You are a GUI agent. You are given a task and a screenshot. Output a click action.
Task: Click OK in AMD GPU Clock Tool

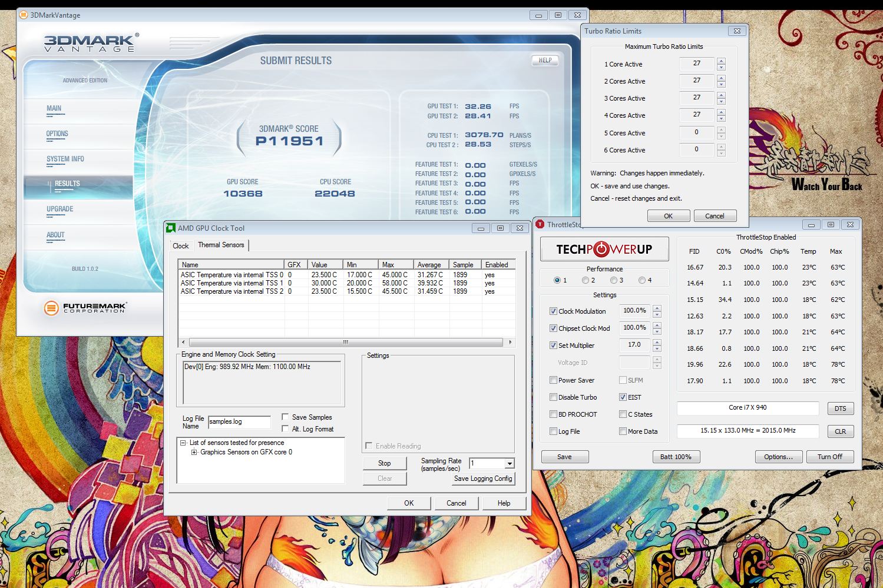coord(409,503)
